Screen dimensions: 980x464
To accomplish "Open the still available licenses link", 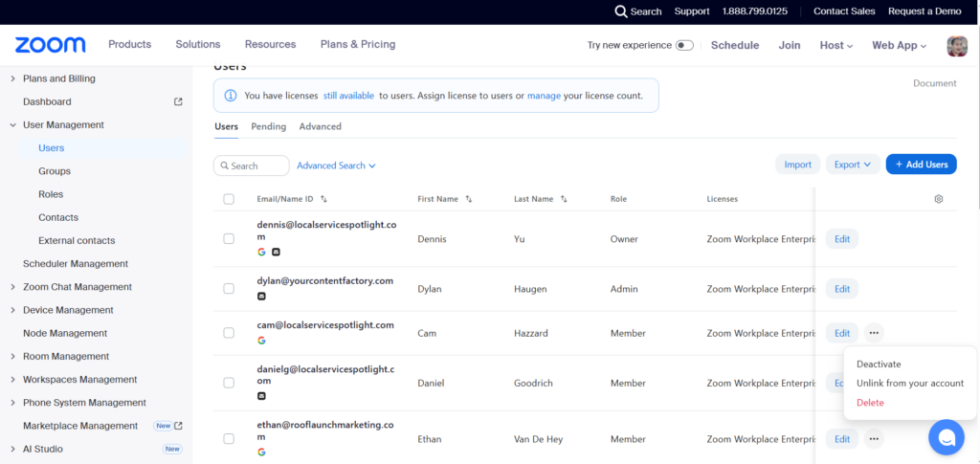I will click(348, 96).
